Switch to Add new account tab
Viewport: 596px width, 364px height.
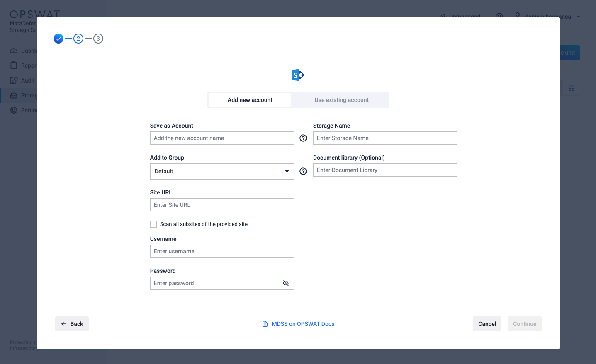tap(250, 100)
